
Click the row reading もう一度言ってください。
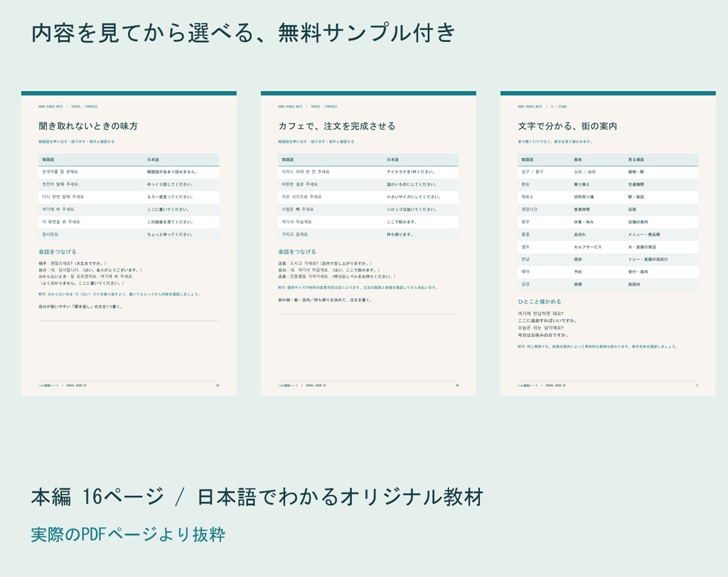[129, 197]
